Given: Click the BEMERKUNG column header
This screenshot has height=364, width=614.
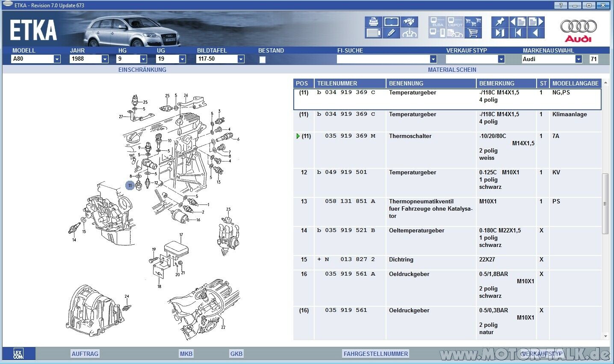Looking at the screenshot, I should (x=506, y=83).
